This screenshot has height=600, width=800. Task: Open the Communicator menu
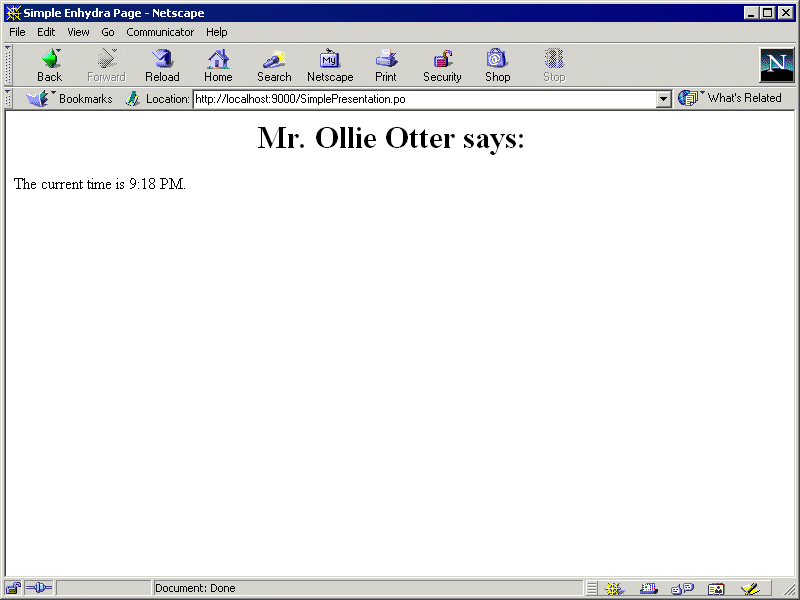coord(160,32)
